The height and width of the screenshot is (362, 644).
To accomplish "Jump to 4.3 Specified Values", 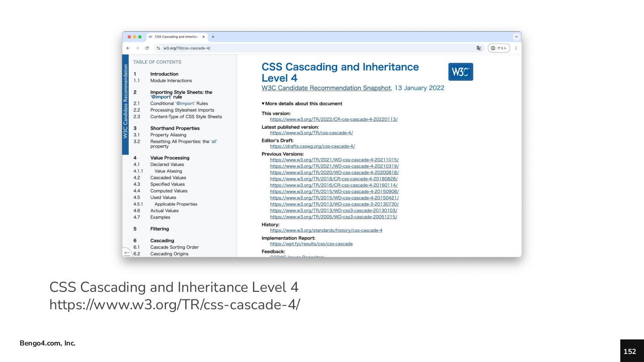I will (x=167, y=184).
